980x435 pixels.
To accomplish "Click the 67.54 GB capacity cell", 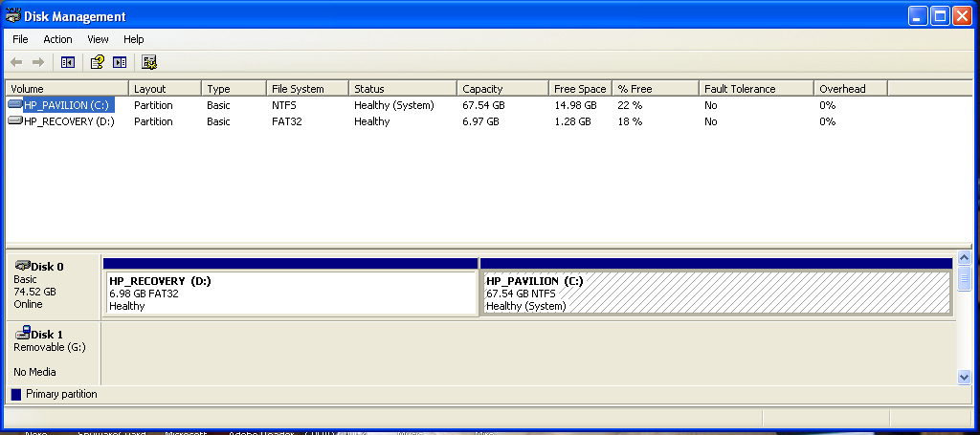I will coord(483,105).
